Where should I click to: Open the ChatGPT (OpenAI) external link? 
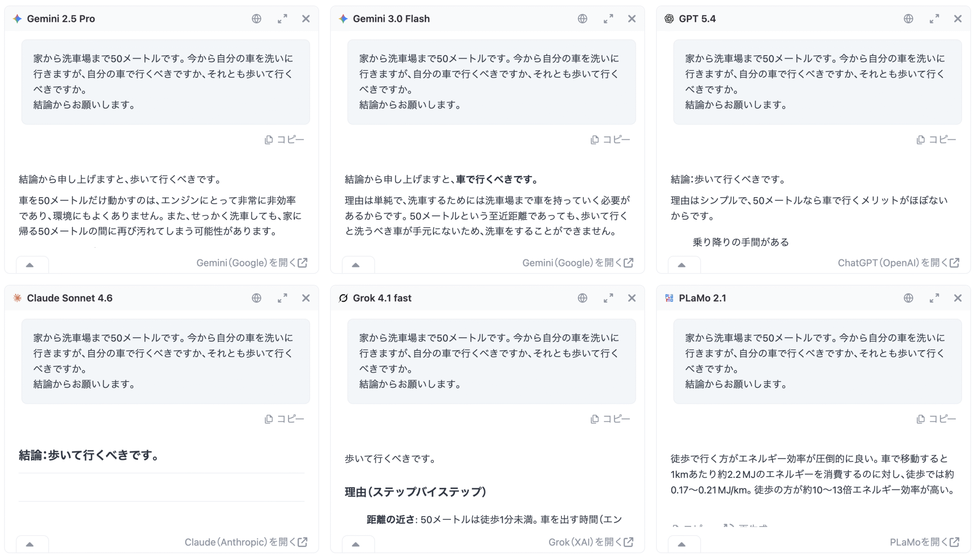(x=898, y=263)
